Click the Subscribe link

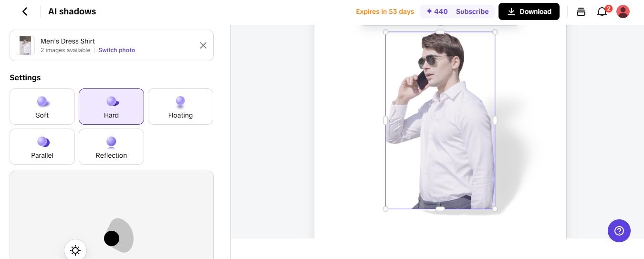(472, 11)
